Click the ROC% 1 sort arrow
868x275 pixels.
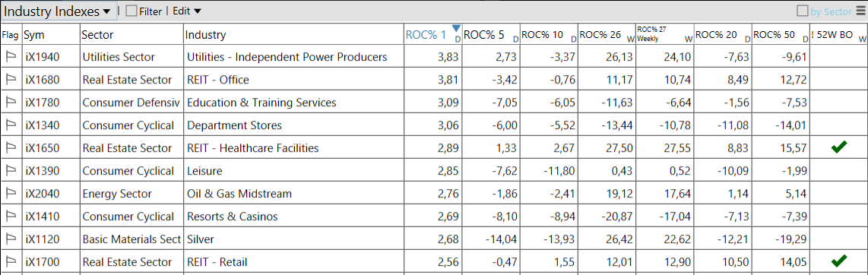[x=456, y=28]
